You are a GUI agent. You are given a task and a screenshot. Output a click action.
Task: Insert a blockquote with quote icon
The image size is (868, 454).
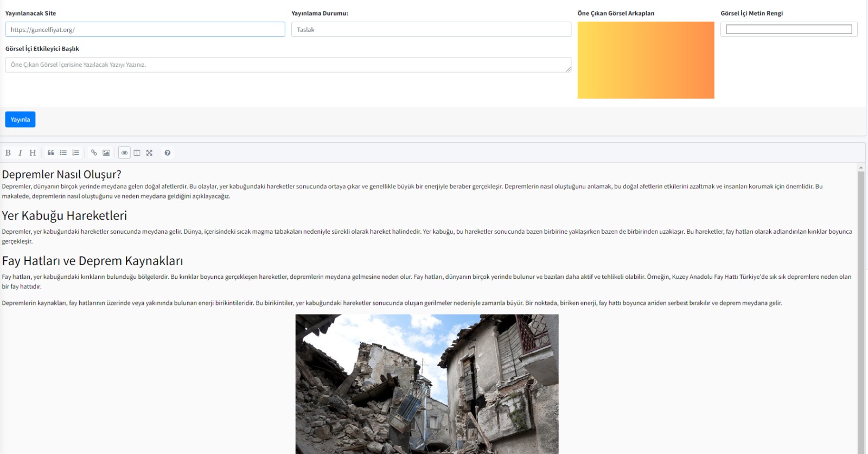click(51, 153)
